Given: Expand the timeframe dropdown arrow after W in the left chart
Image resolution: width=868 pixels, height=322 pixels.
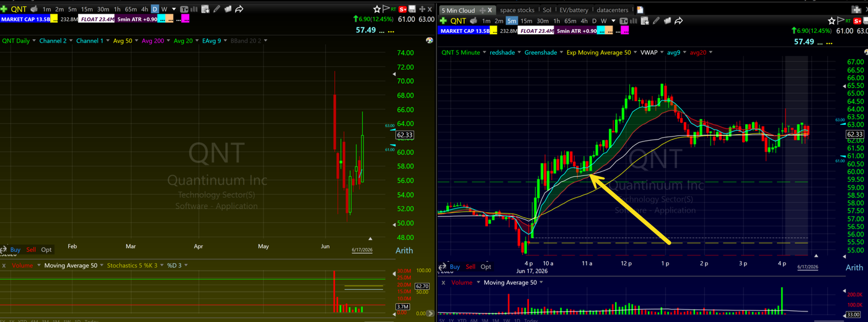Looking at the screenshot, I should (x=174, y=9).
